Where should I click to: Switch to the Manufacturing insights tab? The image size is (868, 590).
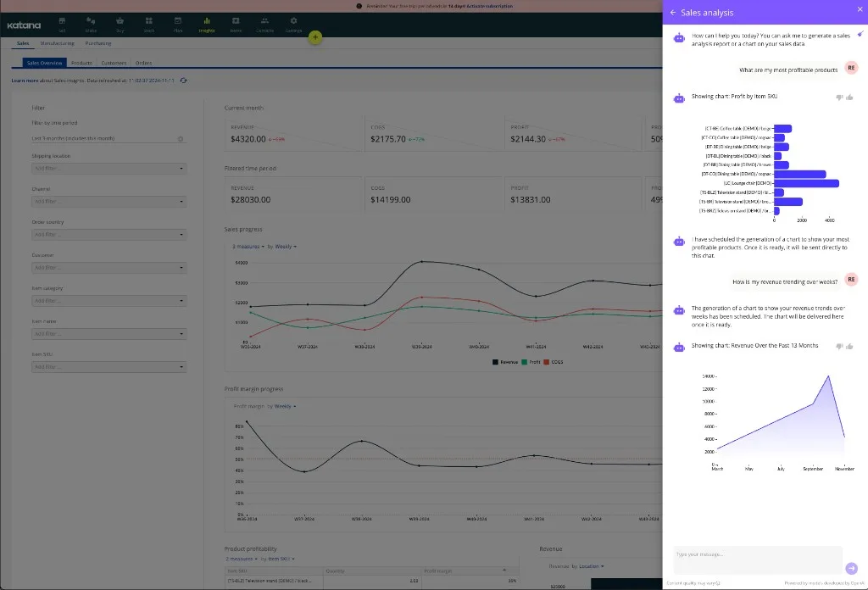click(57, 43)
